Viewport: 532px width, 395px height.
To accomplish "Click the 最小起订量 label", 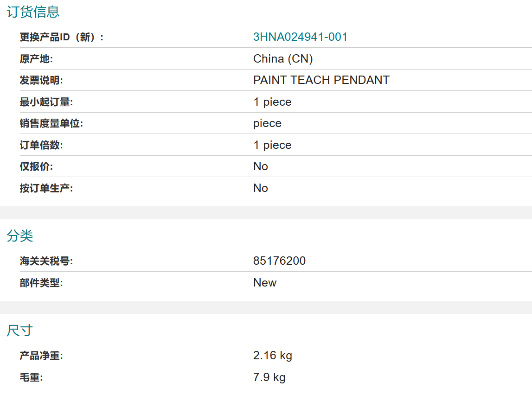I will coord(46,102).
